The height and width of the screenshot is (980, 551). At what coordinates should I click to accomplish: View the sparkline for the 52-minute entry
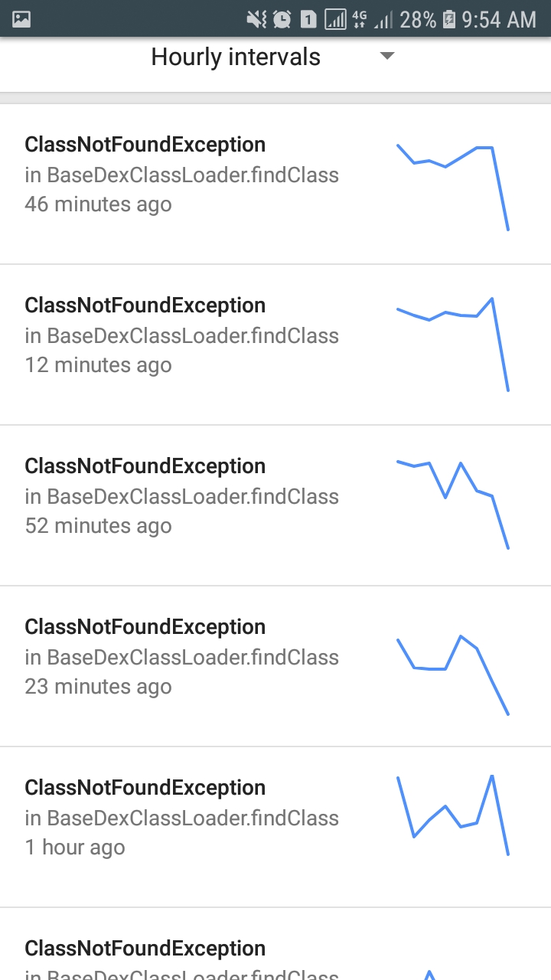(453, 504)
